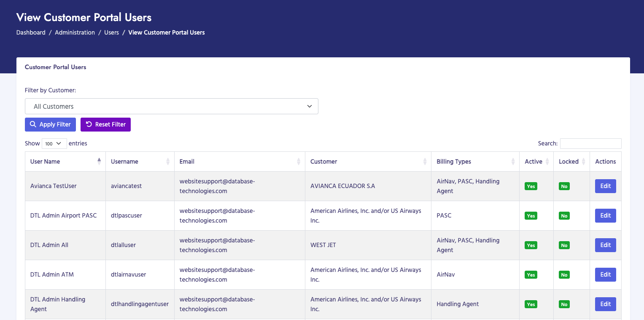Navigate to Dashboard via breadcrumb

click(x=30, y=32)
